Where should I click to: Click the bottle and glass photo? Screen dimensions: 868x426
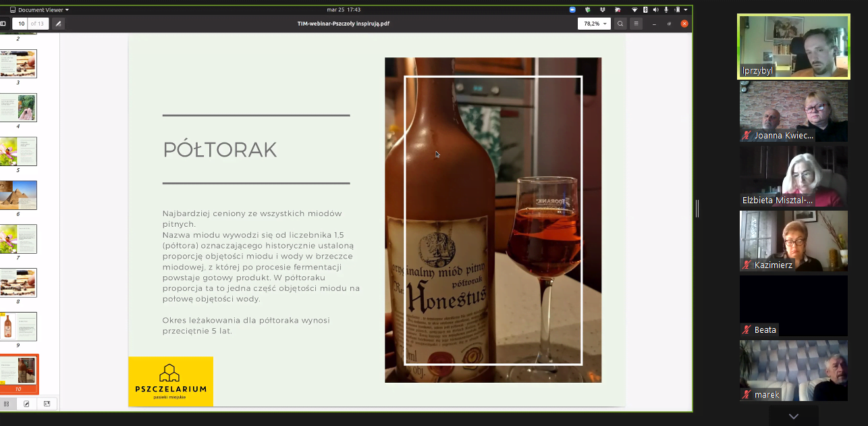pos(493,220)
